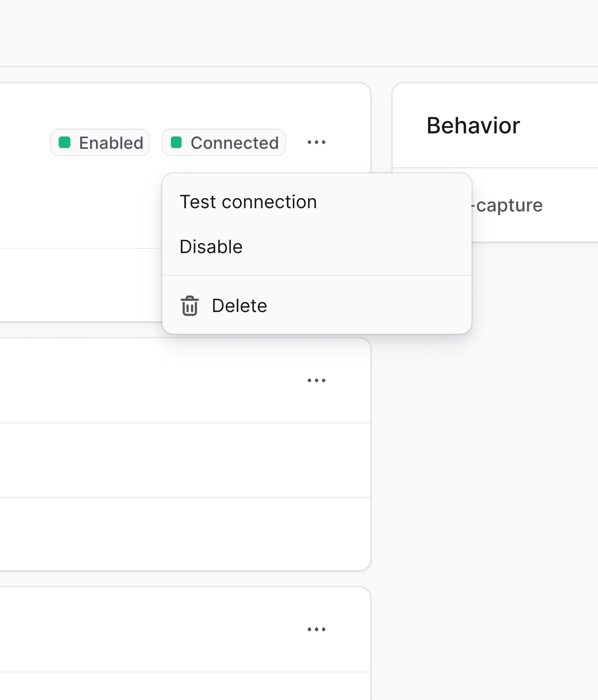Screen dimensions: 598x700
Task: Click the green dot in Enabled badge
Action: point(64,142)
